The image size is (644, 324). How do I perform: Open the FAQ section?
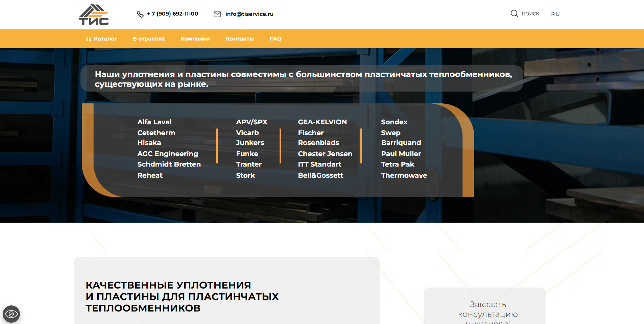275,39
